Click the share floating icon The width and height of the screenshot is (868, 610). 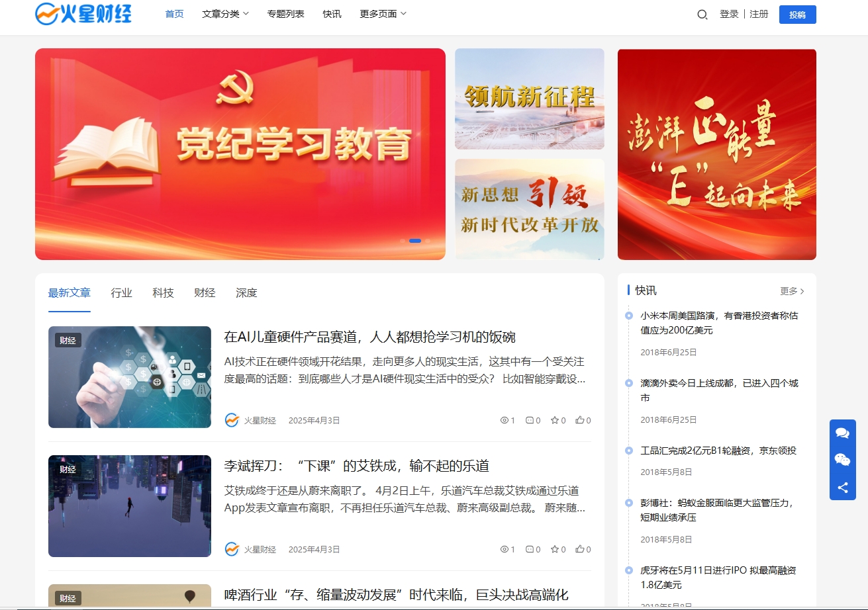(x=842, y=488)
